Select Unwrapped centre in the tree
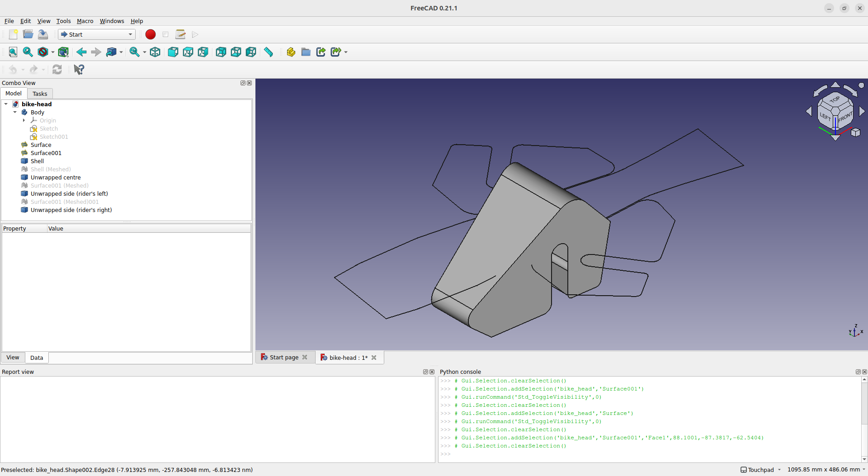This screenshot has height=476, width=868. click(56, 177)
